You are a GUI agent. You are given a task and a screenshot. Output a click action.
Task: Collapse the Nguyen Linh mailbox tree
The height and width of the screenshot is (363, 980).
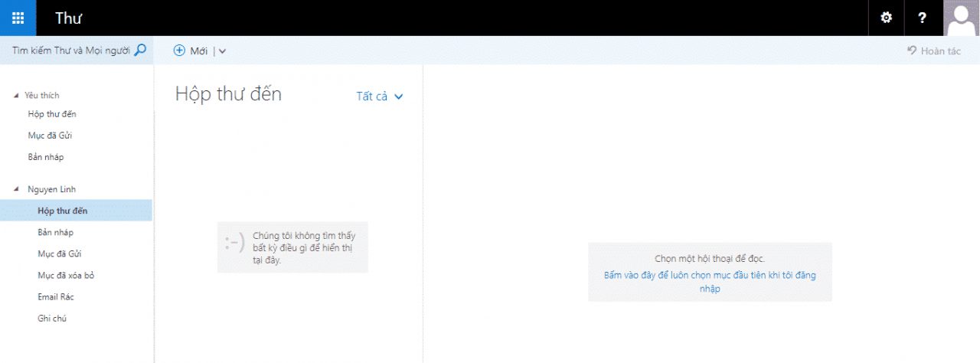click(16, 189)
